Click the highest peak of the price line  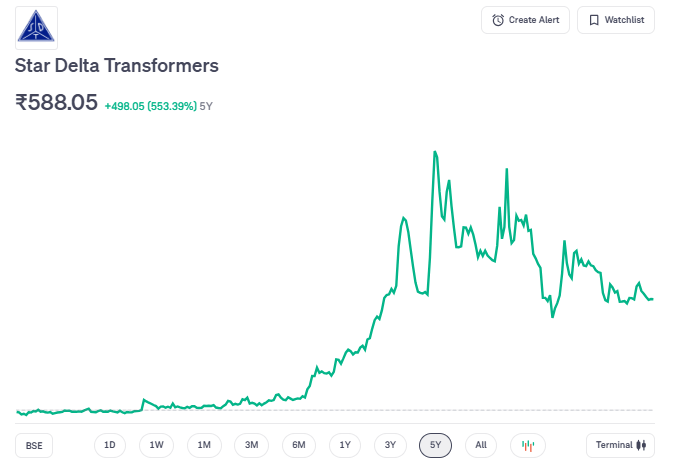click(x=434, y=152)
